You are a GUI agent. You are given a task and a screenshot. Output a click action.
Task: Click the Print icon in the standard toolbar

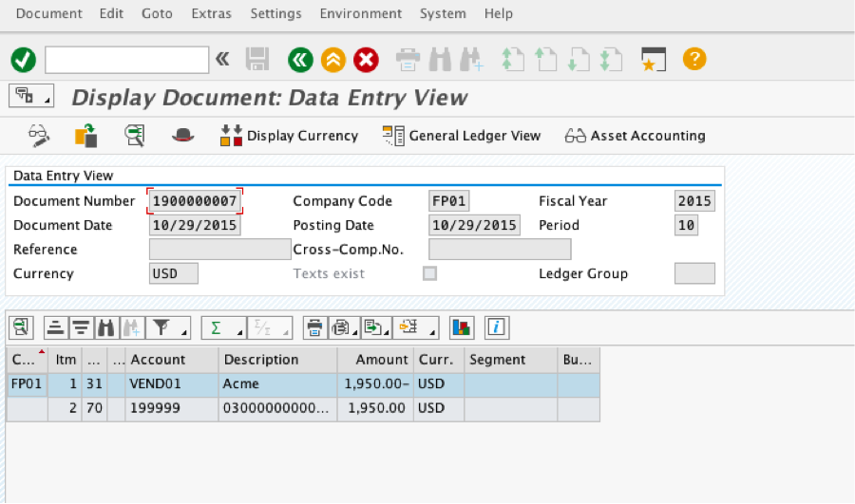coord(408,60)
